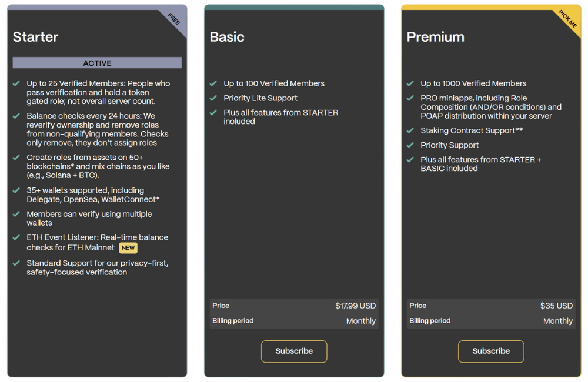Select the checkmark beside 'Members can verify using multiple wallets'
588x382 pixels.
16,215
